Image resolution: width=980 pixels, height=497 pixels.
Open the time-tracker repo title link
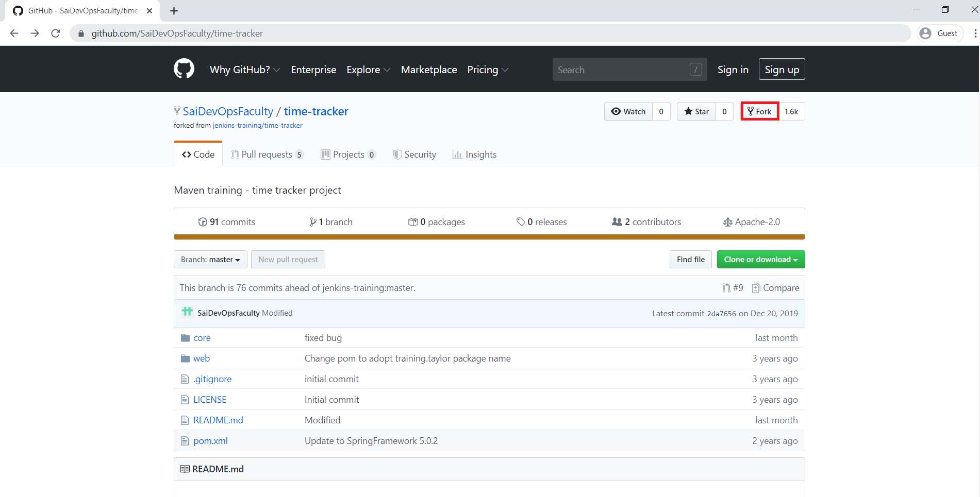[x=316, y=111]
